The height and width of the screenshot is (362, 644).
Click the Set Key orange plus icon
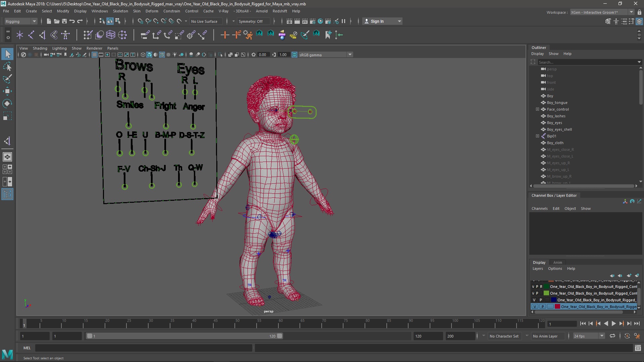pos(225,35)
